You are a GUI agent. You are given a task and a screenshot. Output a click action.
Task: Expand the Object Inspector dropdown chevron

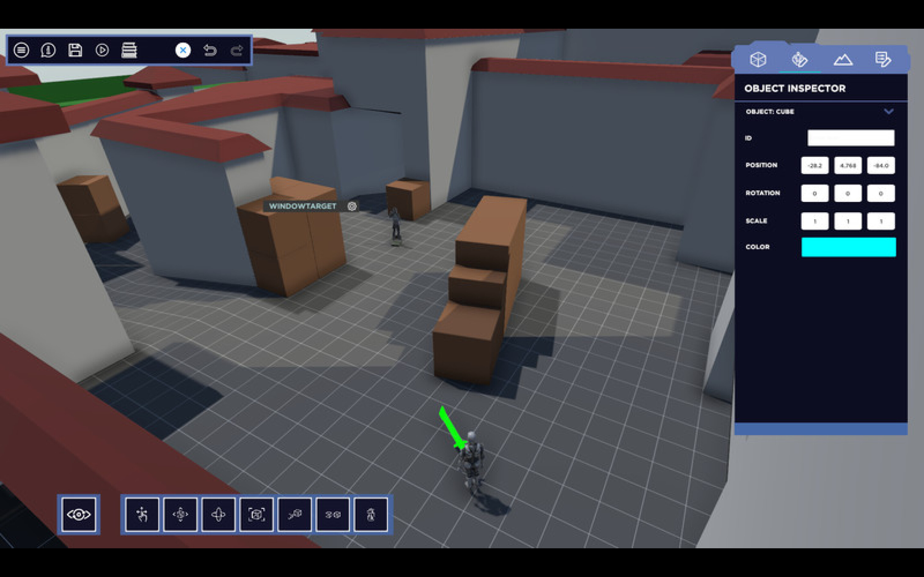pyautogui.click(x=889, y=112)
